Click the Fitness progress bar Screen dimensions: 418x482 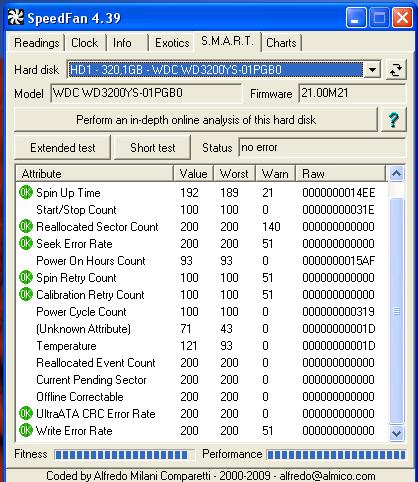click(125, 454)
